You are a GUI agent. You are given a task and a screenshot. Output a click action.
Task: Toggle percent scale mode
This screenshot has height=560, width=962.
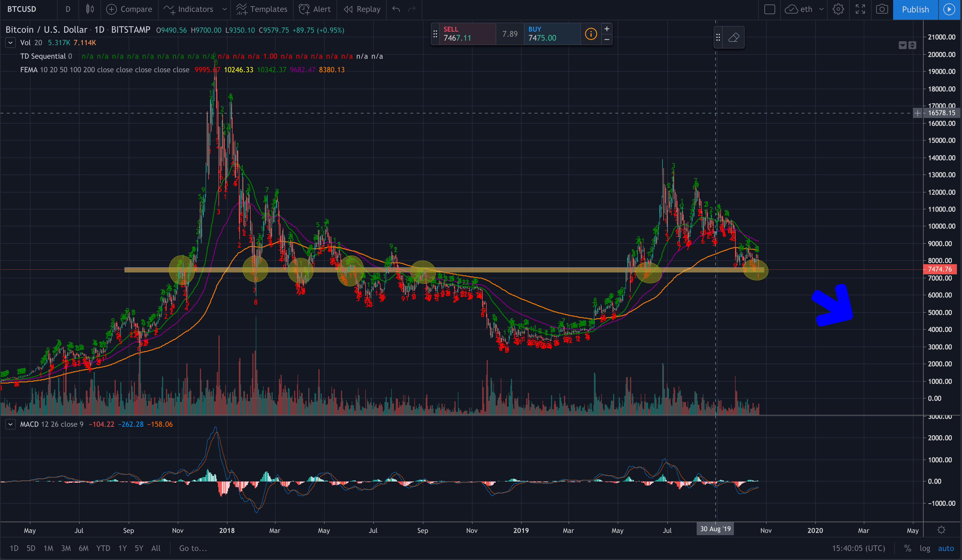(908, 548)
